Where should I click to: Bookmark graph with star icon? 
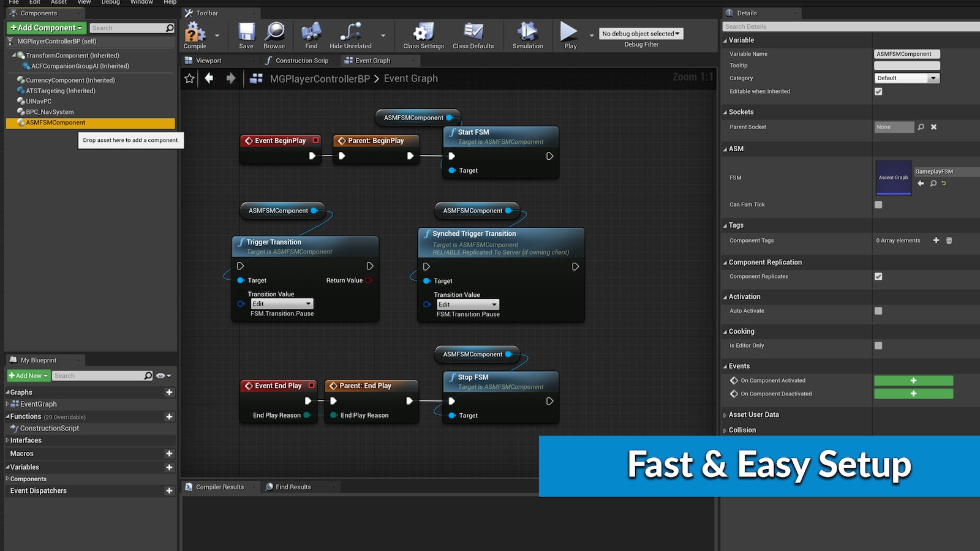[189, 78]
